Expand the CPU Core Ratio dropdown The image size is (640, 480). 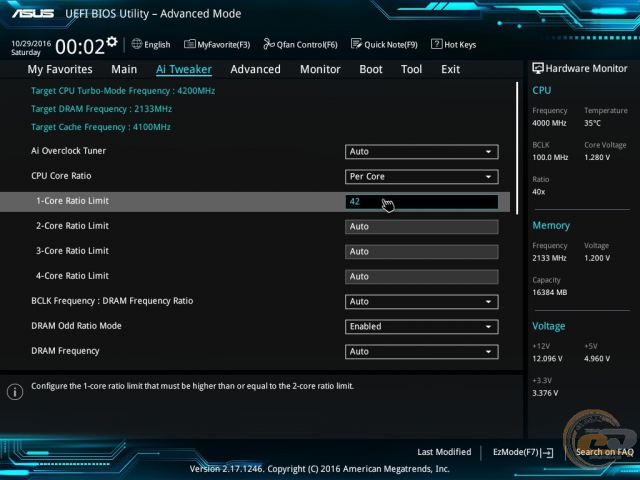[422, 177]
